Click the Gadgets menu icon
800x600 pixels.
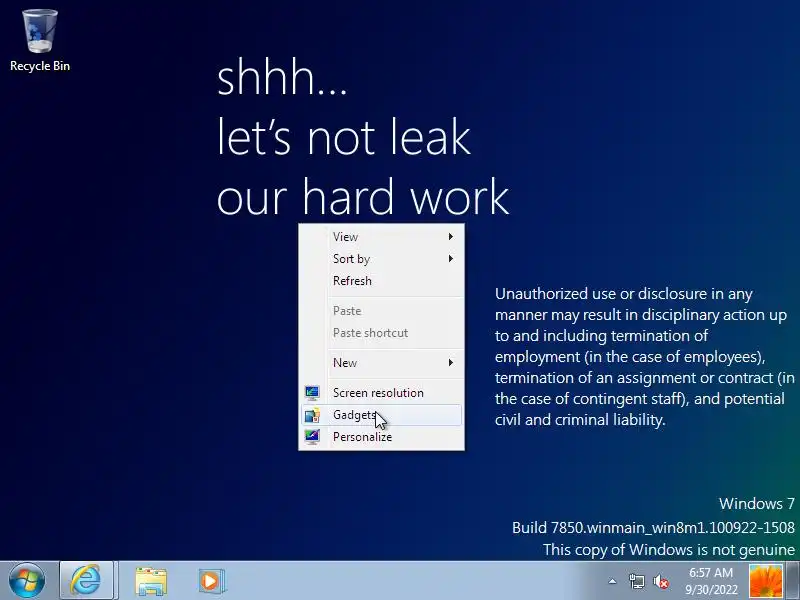[312, 415]
